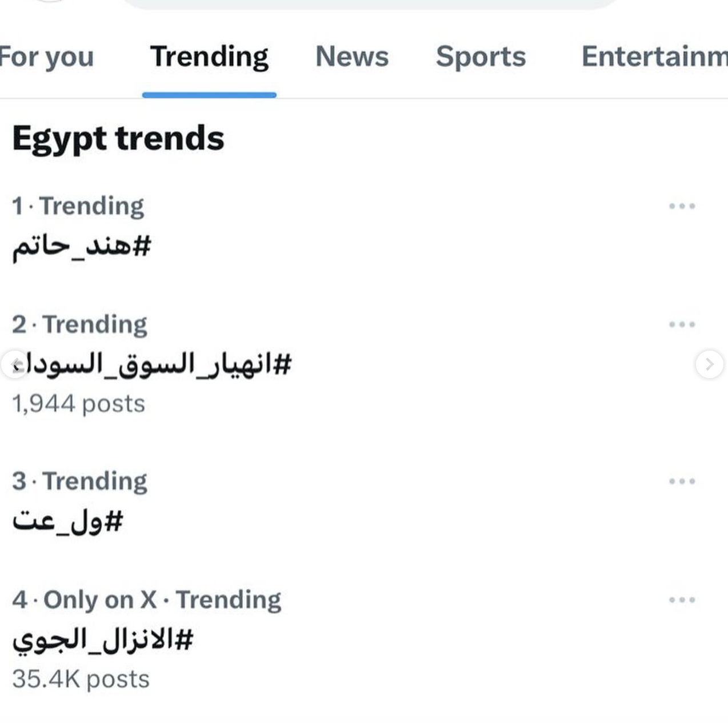Click the 1,944 posts count
The height and width of the screenshot is (723, 728).
[x=78, y=404]
